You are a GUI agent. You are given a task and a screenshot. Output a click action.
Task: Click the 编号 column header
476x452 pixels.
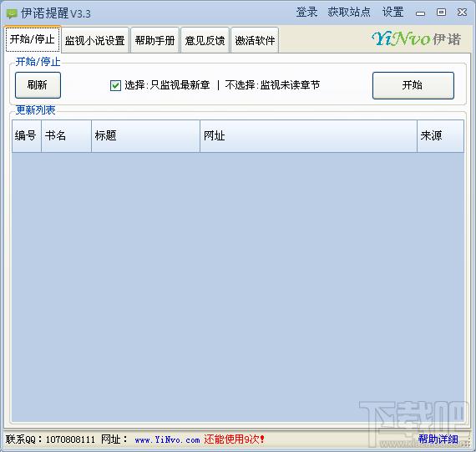pyautogui.click(x=27, y=136)
